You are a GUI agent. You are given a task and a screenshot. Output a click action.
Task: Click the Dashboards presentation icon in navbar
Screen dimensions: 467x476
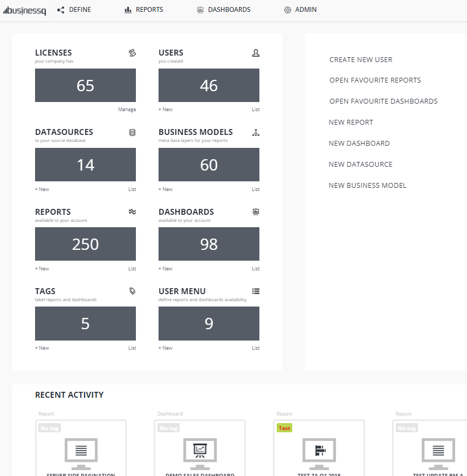(x=200, y=10)
